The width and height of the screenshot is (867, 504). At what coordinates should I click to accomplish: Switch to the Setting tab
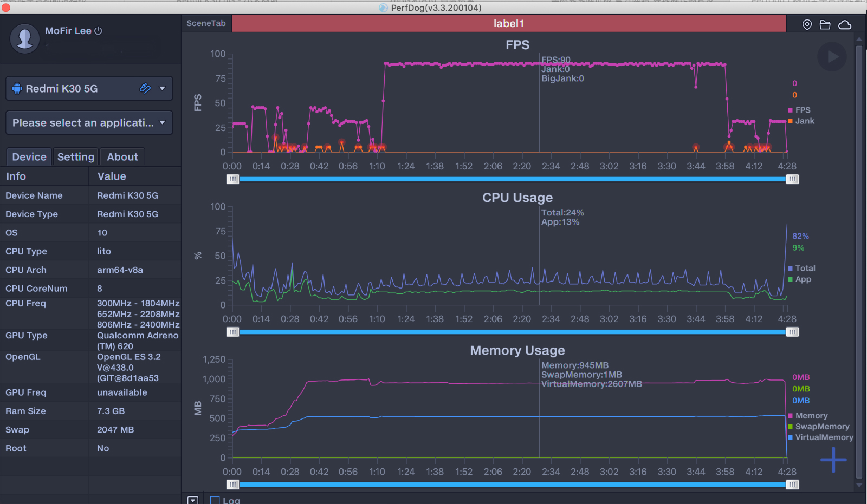pyautogui.click(x=76, y=157)
